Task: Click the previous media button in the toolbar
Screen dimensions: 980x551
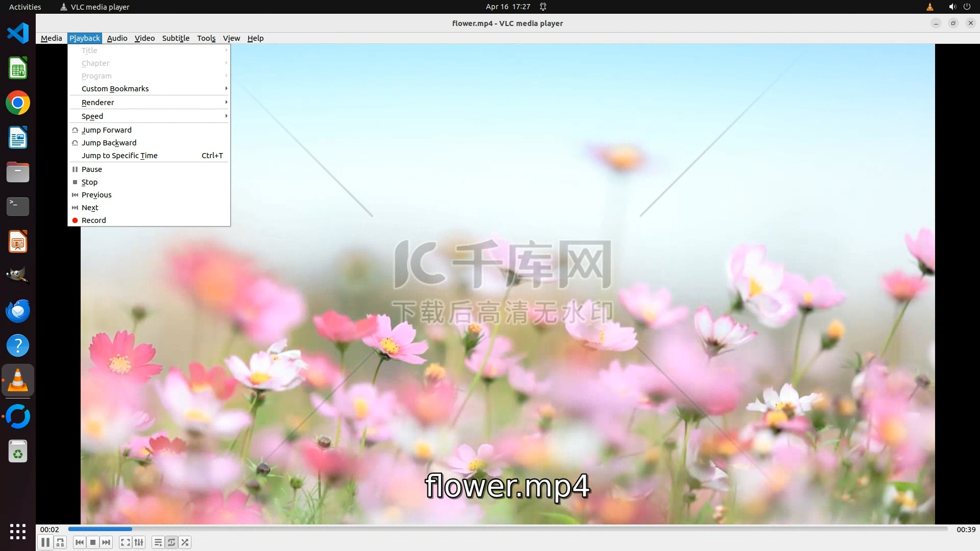Action: [79, 542]
